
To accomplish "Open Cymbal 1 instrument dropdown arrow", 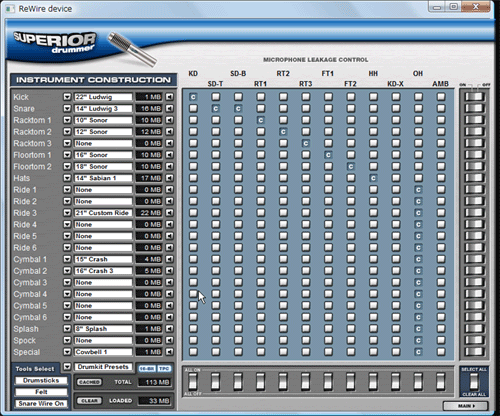I will (x=67, y=259).
